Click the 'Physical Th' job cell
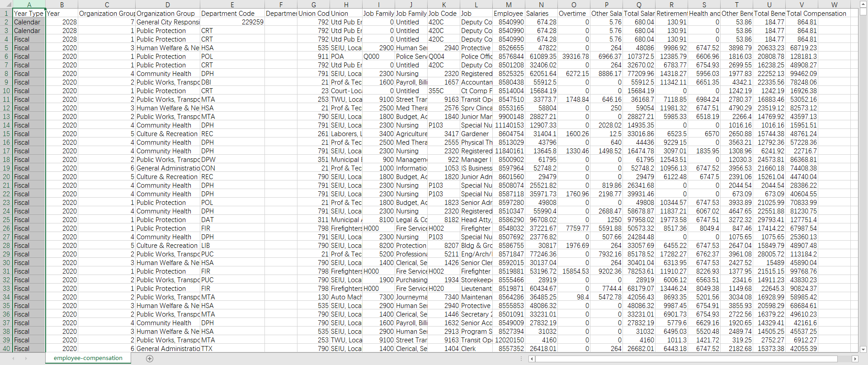868x365 pixels. click(476, 142)
